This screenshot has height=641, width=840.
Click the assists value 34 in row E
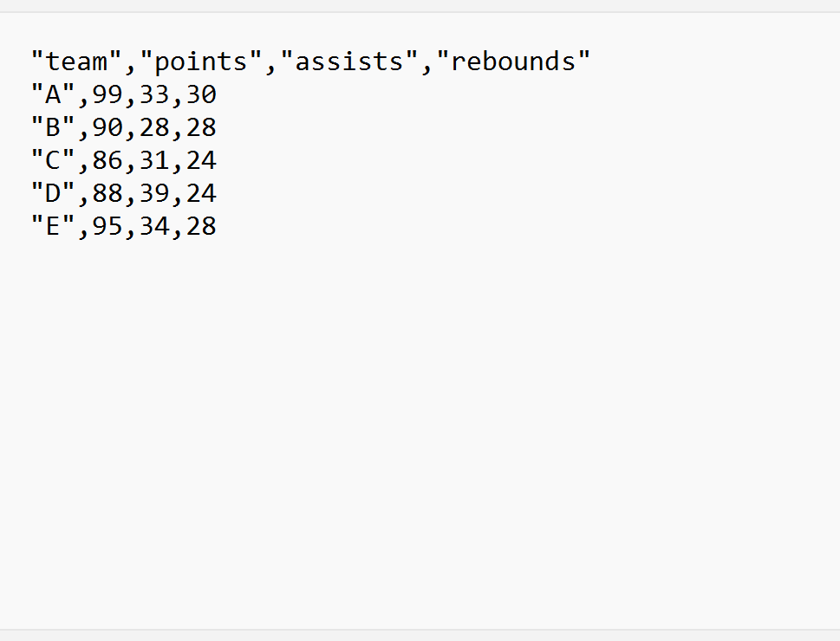coord(154,227)
